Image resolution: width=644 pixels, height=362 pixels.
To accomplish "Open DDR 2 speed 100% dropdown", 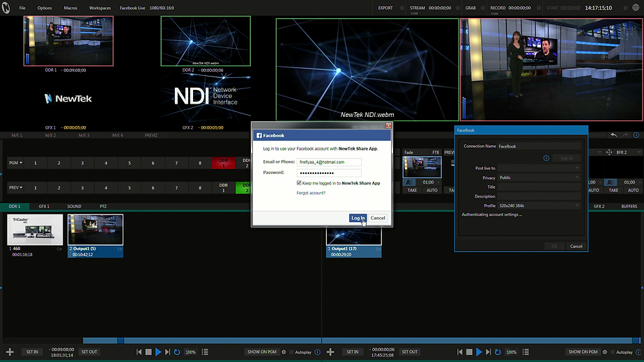I will pos(512,352).
